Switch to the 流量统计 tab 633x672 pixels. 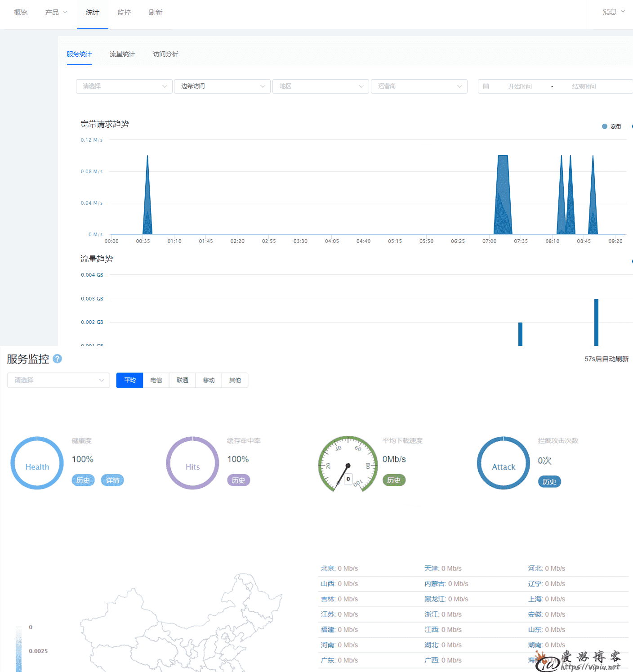pos(122,54)
